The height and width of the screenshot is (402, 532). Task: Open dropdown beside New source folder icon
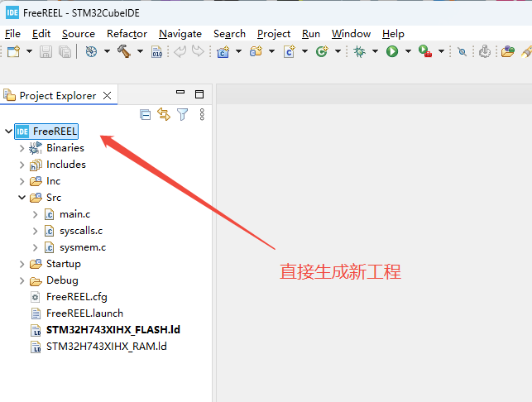pyautogui.click(x=271, y=51)
